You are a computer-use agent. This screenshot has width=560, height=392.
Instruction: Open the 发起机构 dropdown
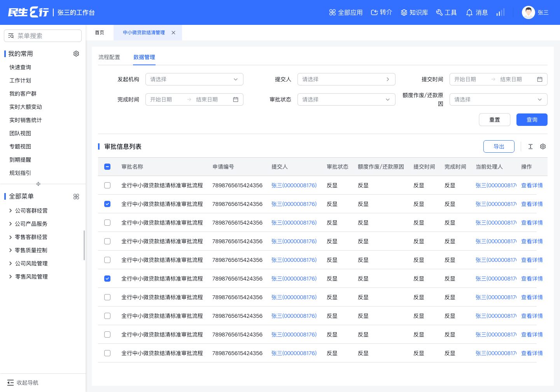[194, 79]
